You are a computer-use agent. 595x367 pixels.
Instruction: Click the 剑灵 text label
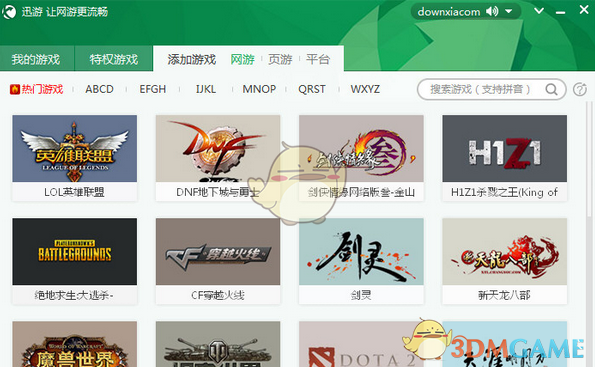click(361, 295)
